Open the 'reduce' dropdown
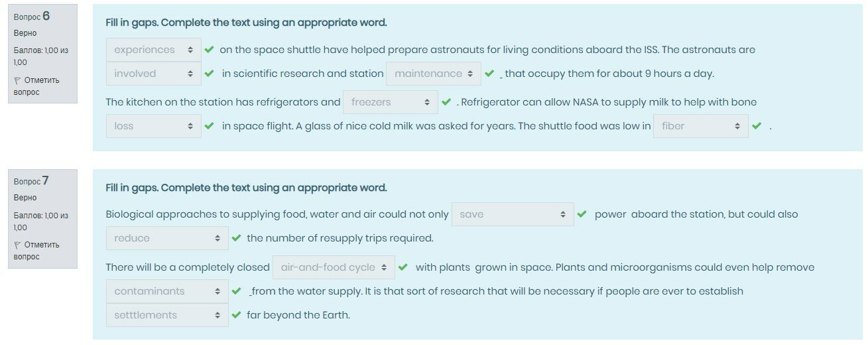 coord(167,238)
